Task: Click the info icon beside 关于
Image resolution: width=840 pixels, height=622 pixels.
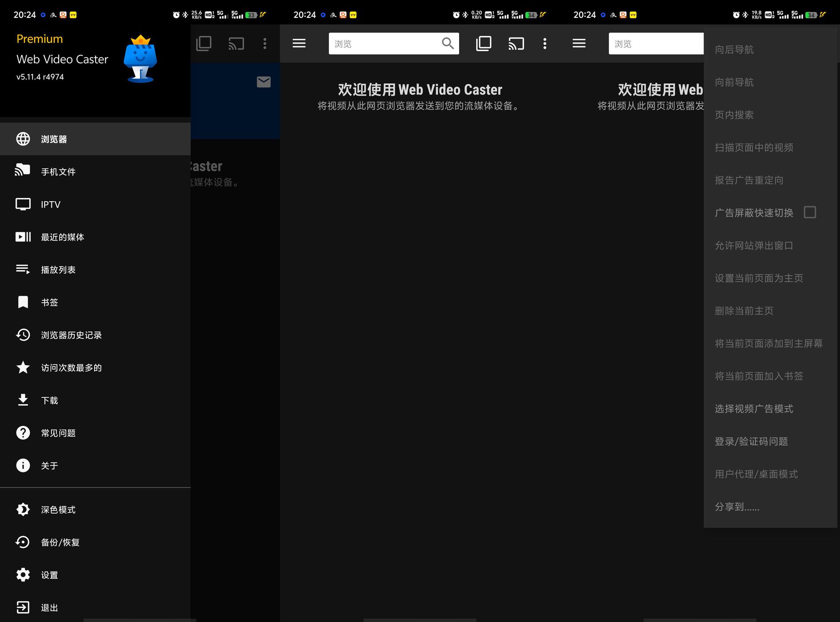Action: coord(23,465)
